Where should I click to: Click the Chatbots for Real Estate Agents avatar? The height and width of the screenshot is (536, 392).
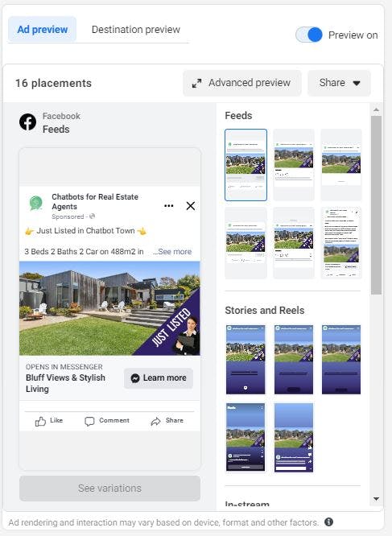36,203
